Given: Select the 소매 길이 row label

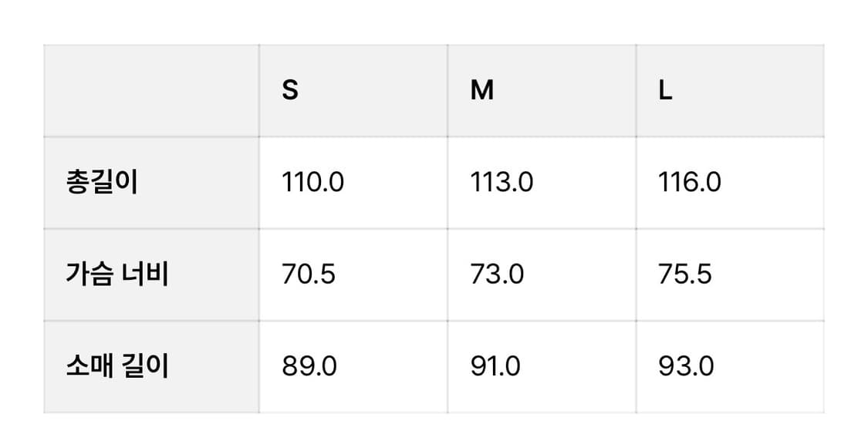Looking at the screenshot, I should 117,366.
